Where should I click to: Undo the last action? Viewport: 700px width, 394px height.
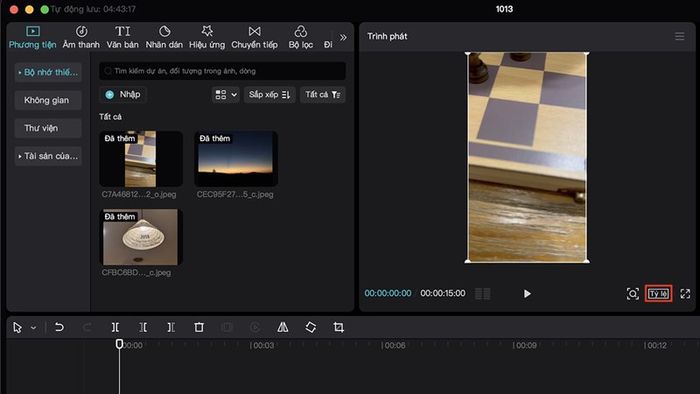[59, 328]
